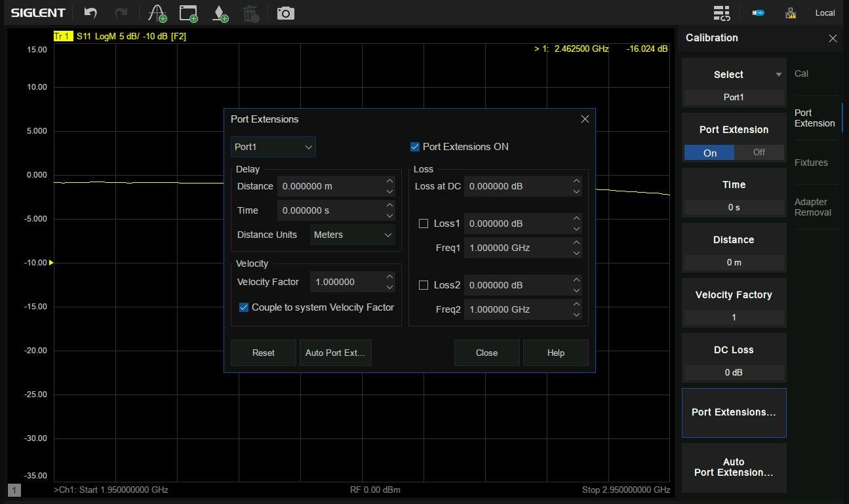Click the Velocity Factor input field
The image size is (849, 504).
pyautogui.click(x=346, y=282)
